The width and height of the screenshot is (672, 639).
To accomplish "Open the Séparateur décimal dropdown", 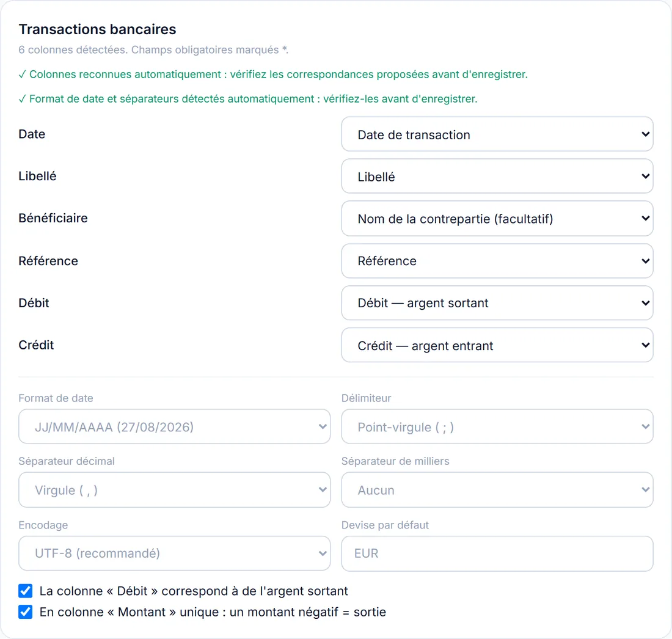I will [x=175, y=490].
